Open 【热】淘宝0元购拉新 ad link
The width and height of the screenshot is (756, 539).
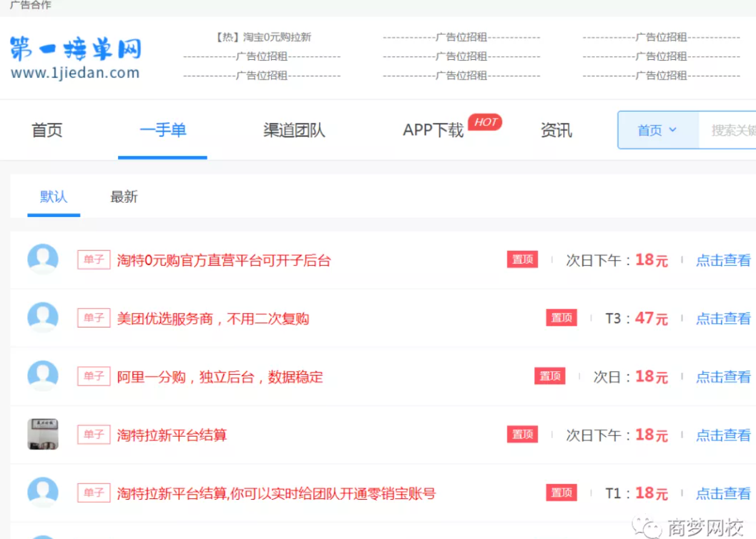tap(263, 37)
